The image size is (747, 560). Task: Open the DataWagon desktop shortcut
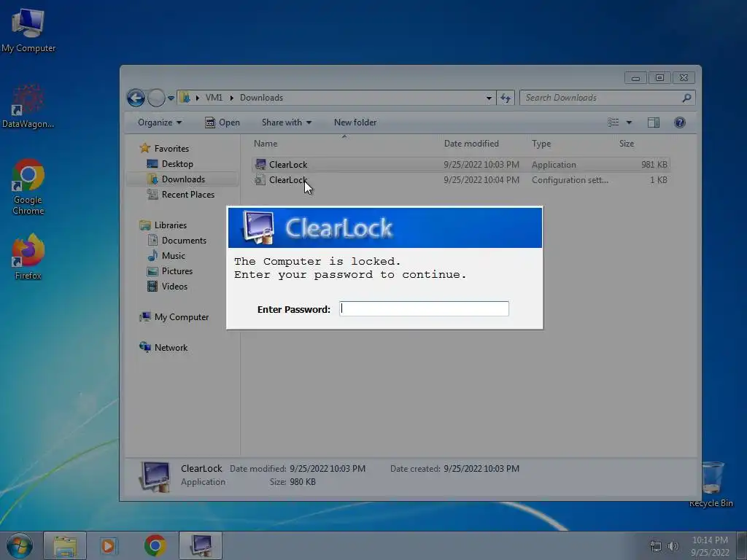28,106
